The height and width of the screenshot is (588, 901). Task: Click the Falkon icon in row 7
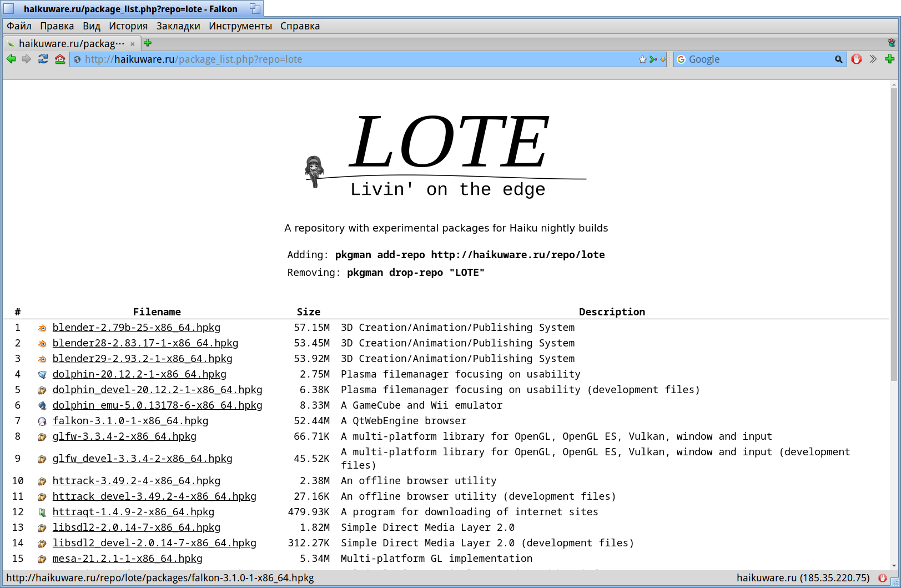[x=42, y=421]
